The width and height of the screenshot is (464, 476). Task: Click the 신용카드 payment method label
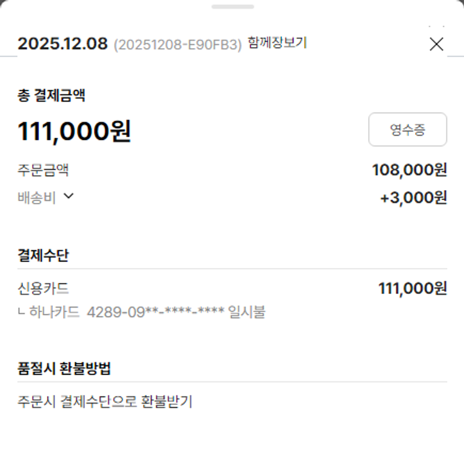tap(43, 288)
